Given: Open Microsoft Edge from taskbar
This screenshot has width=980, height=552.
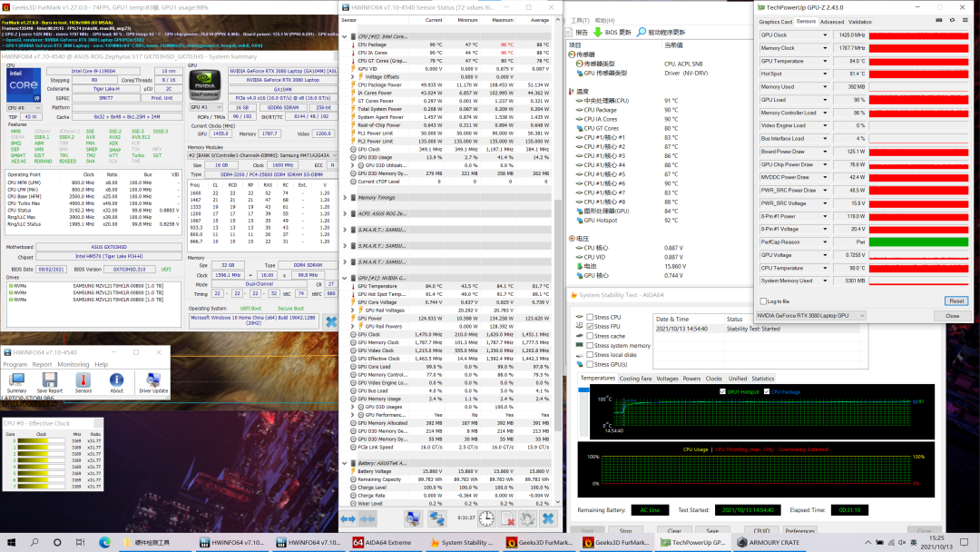Looking at the screenshot, I should pos(105,542).
